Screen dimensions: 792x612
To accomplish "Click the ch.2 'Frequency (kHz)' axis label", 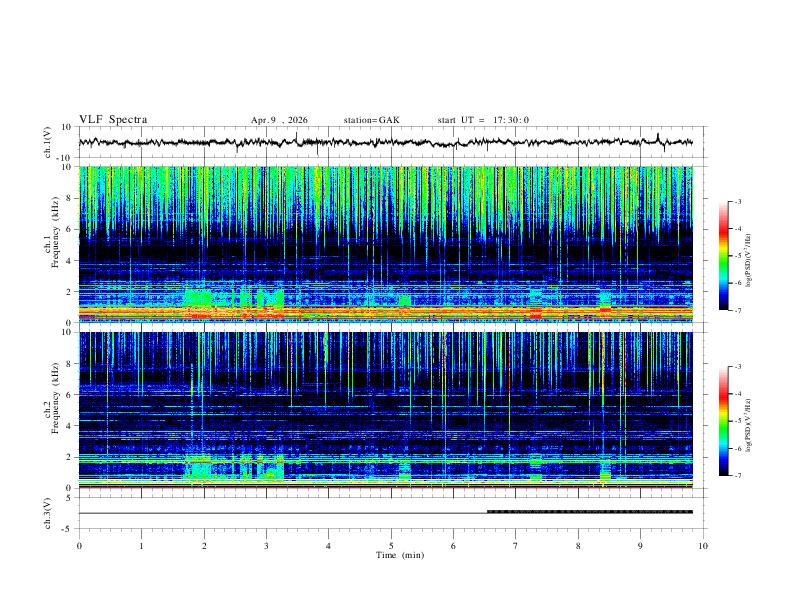I will [56, 398].
